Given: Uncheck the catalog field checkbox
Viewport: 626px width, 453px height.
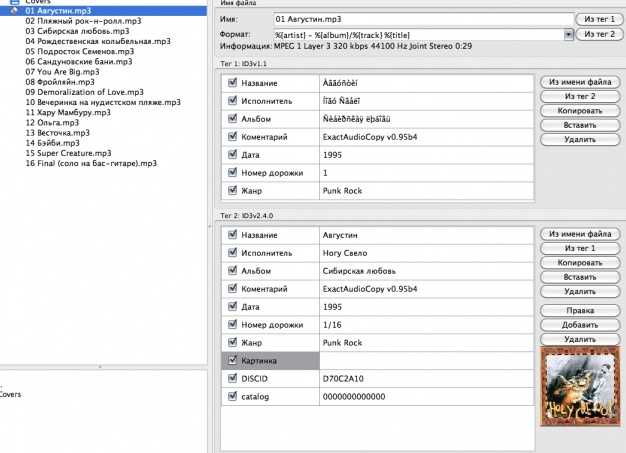Looking at the screenshot, I should (x=232, y=397).
